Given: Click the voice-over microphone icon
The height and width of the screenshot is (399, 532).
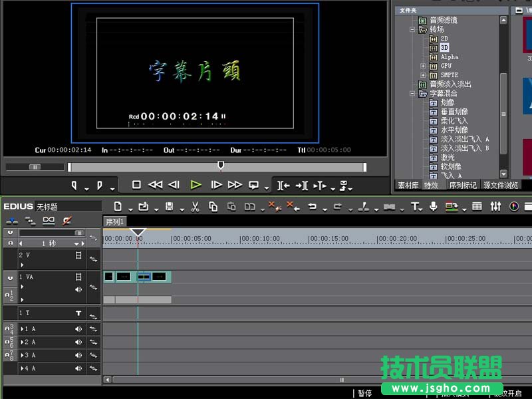Looking at the screenshot, I should click(x=433, y=207).
